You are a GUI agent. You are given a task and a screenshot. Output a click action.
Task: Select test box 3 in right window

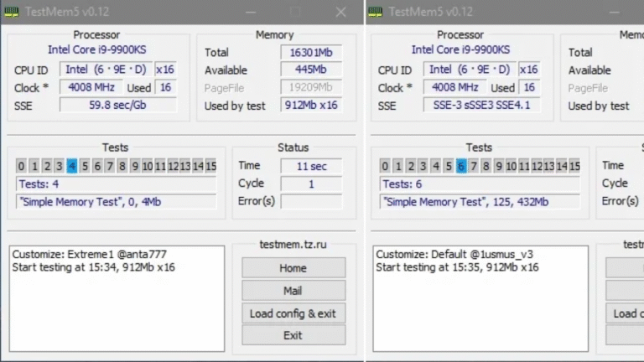tap(423, 166)
